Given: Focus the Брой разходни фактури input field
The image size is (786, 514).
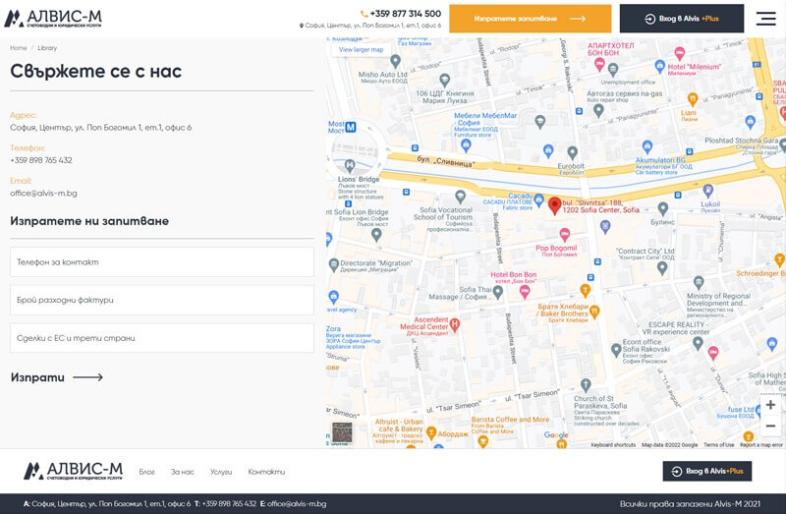Looking at the screenshot, I should tap(162, 300).
